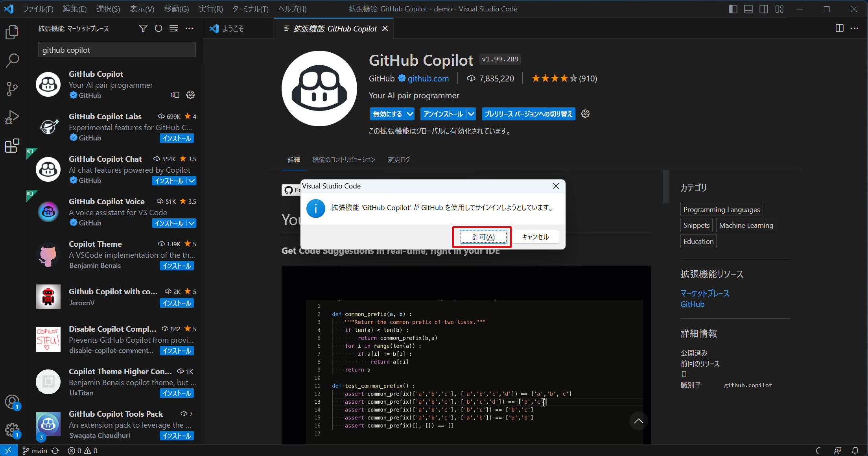
Task: Switch to the 機能のコントリビューション tab
Action: click(x=344, y=159)
